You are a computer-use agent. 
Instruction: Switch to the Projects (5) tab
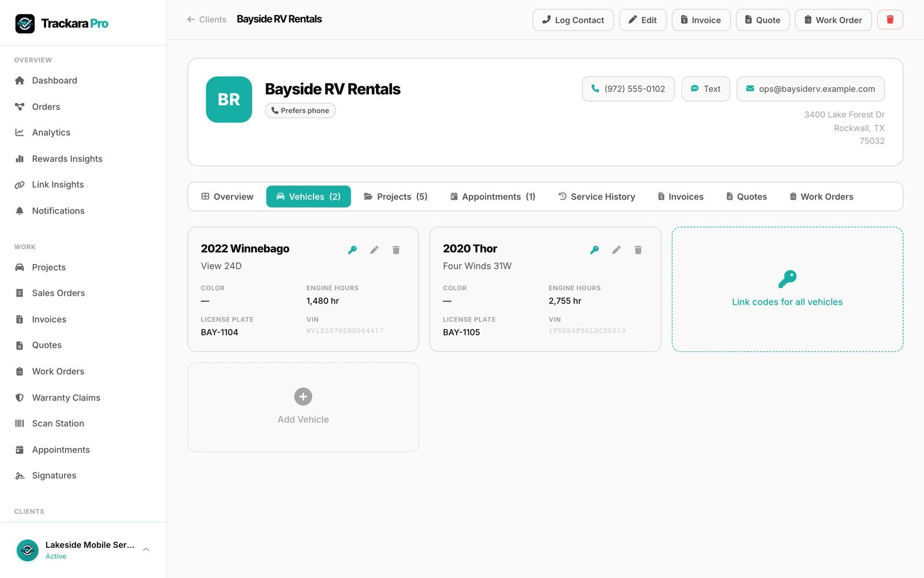(x=396, y=197)
